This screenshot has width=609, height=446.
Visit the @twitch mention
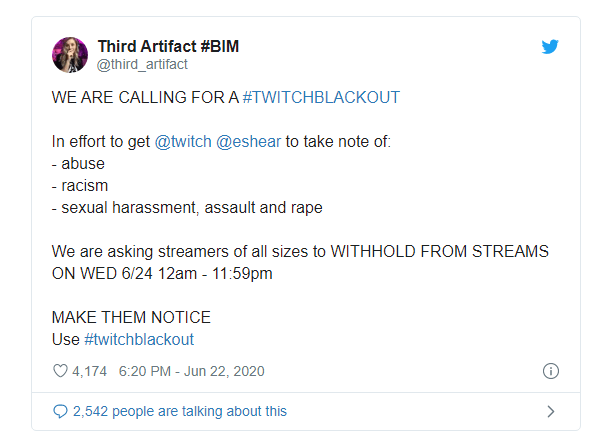point(183,141)
